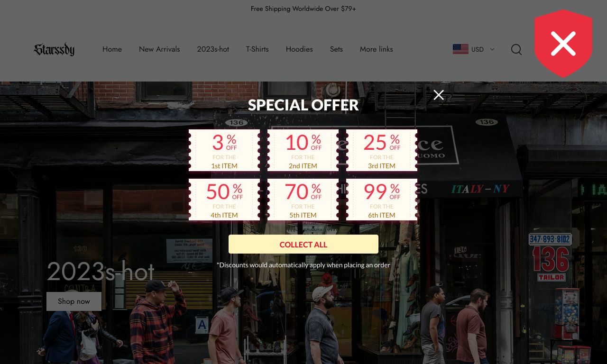Expand the More links menu
This screenshot has height=364, width=607.
(x=376, y=49)
